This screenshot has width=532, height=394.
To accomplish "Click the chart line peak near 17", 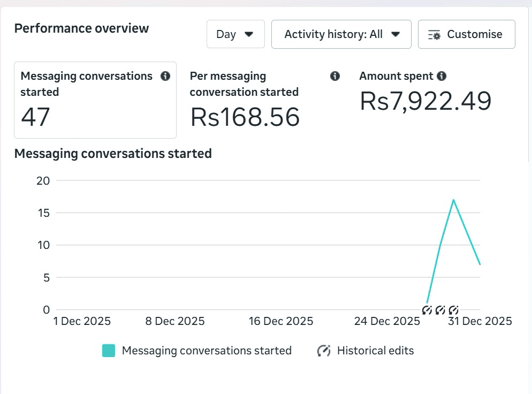I will point(453,200).
